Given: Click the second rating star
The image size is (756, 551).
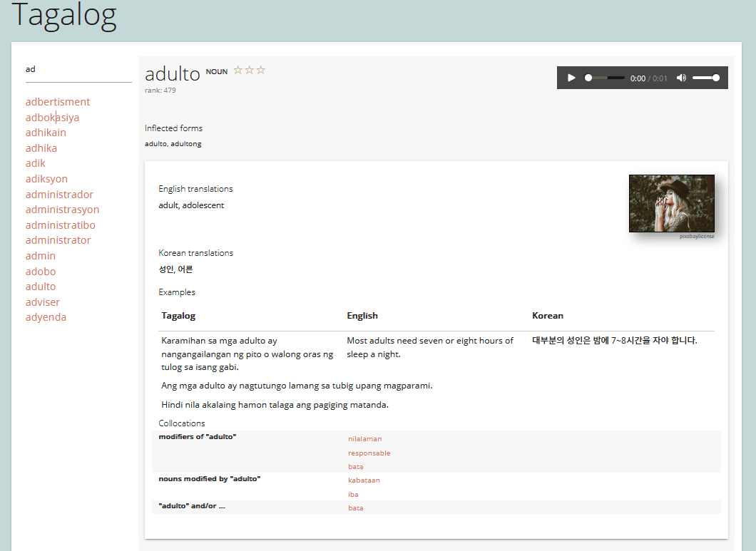Looking at the screenshot, I should 250,70.
